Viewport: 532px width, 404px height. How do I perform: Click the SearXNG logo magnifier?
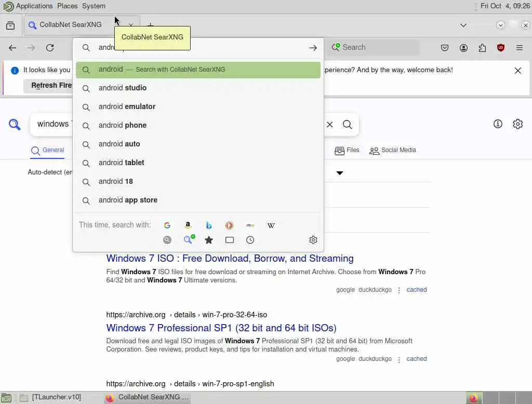tap(15, 125)
